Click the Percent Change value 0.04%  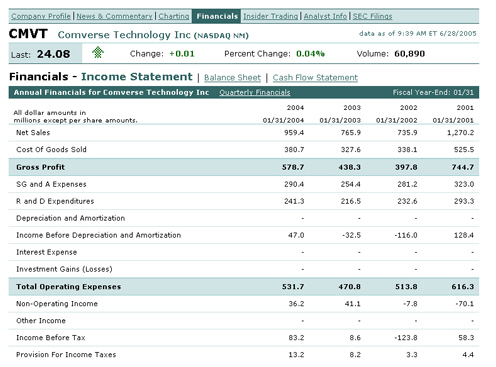pos(310,54)
